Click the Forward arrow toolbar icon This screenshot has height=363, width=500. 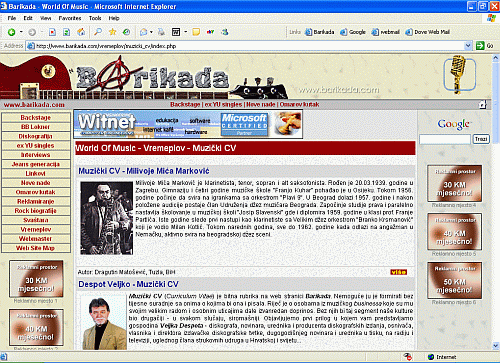[32, 32]
